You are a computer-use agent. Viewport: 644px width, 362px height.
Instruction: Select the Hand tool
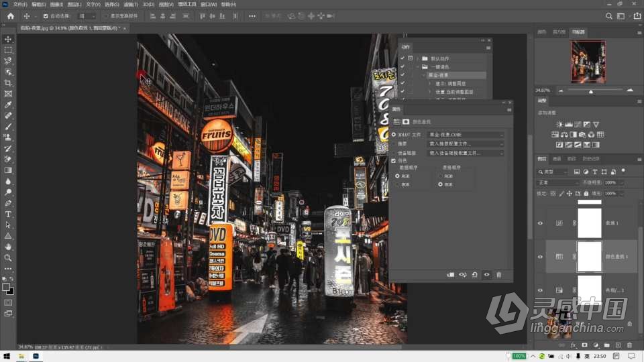[x=8, y=247]
